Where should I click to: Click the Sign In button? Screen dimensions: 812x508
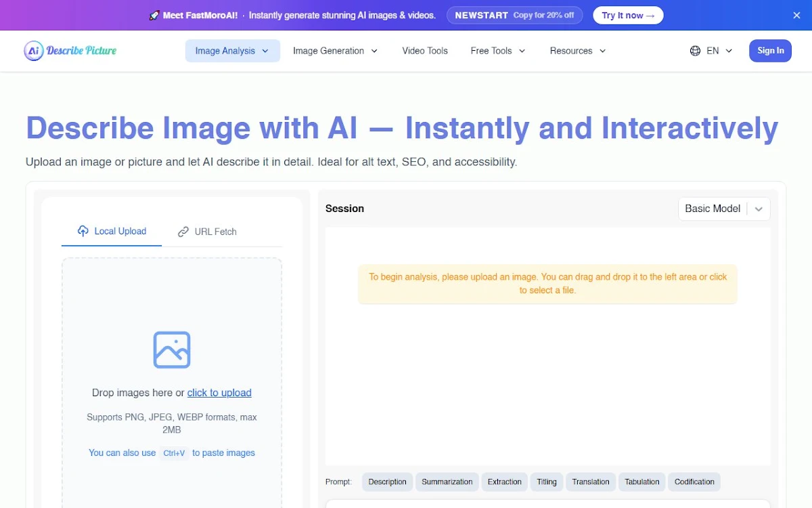click(770, 51)
